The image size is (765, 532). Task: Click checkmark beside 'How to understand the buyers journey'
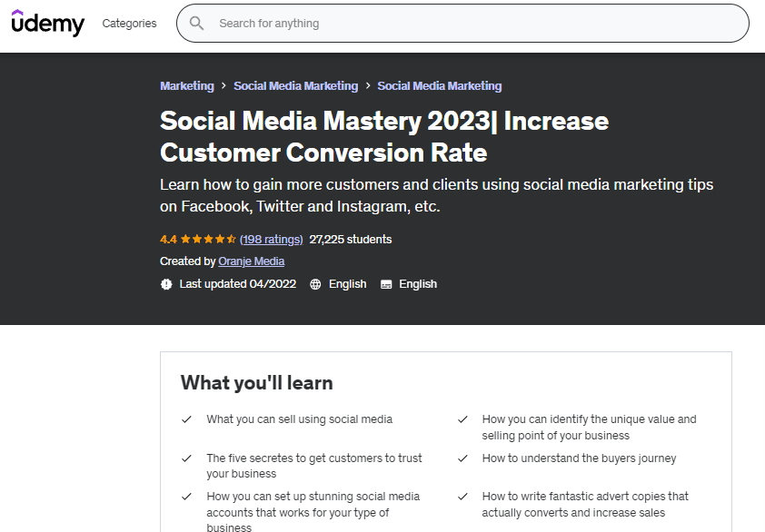462,458
